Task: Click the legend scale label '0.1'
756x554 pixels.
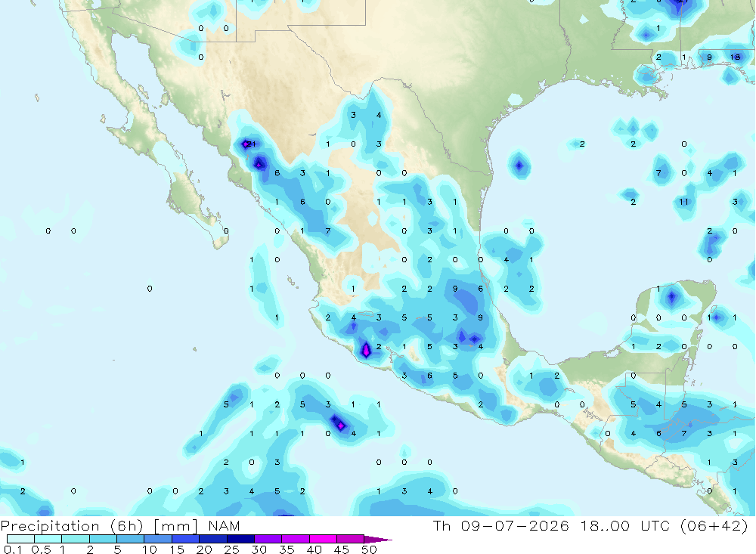Action: [x=13, y=549]
